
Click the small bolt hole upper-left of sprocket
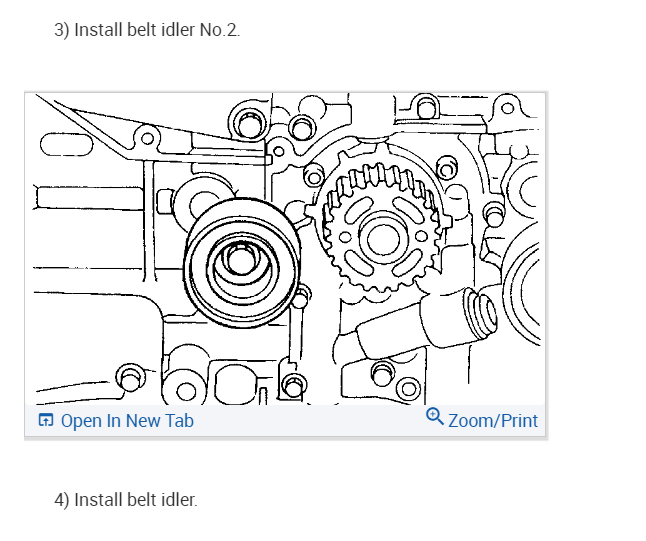tap(314, 176)
